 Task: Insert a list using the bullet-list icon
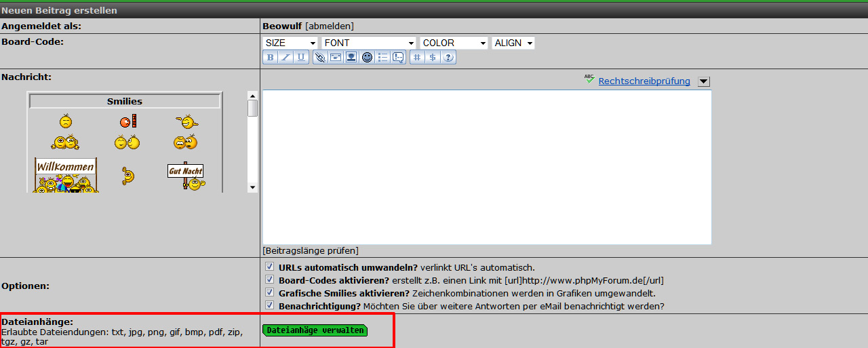click(x=382, y=58)
